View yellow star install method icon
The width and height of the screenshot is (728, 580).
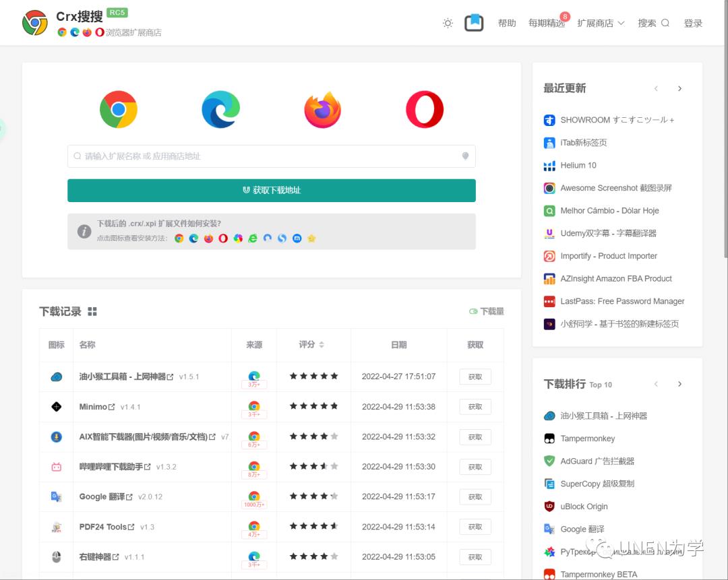pos(311,238)
